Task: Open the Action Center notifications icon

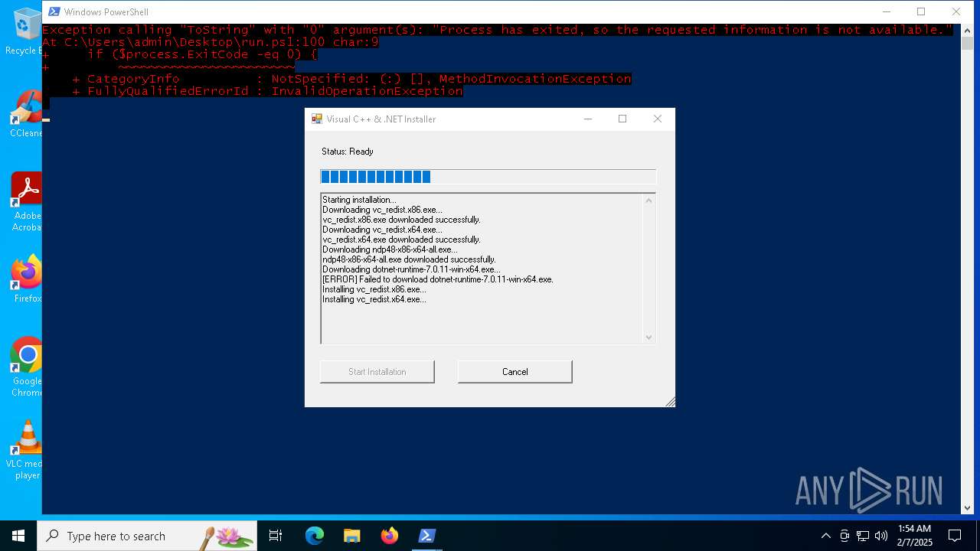Action: [955, 536]
